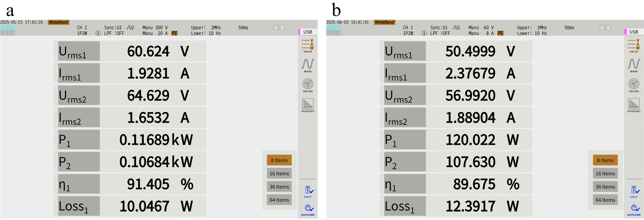The width and height of the screenshot is (644, 220).
Task: Select the 64 Items display in left screen a
Action: [279, 200]
